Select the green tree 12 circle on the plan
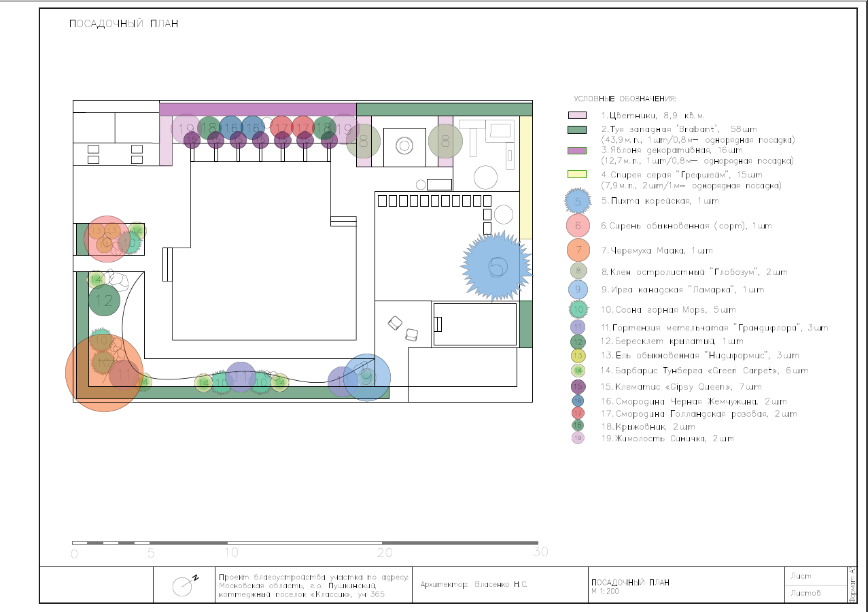The width and height of the screenshot is (868, 612). click(104, 301)
